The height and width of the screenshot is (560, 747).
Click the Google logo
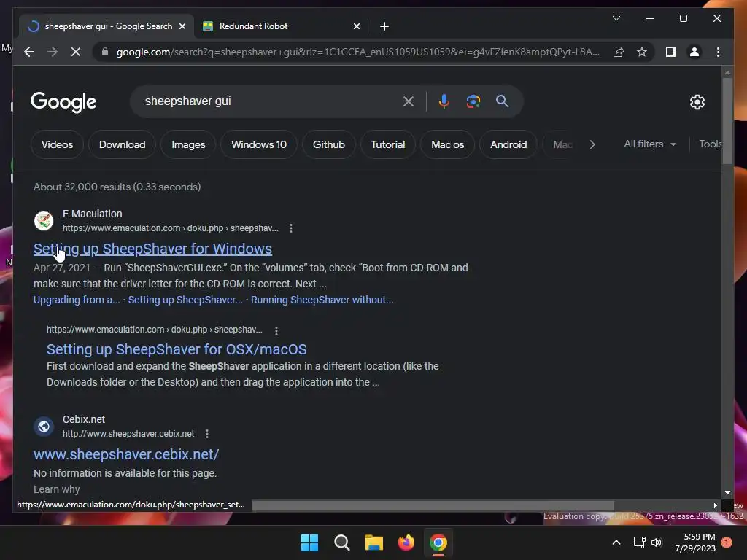(x=63, y=101)
